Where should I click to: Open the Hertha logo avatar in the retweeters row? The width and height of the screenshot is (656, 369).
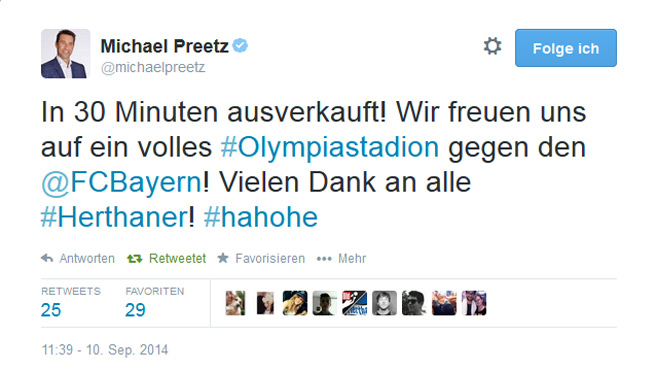(x=354, y=303)
